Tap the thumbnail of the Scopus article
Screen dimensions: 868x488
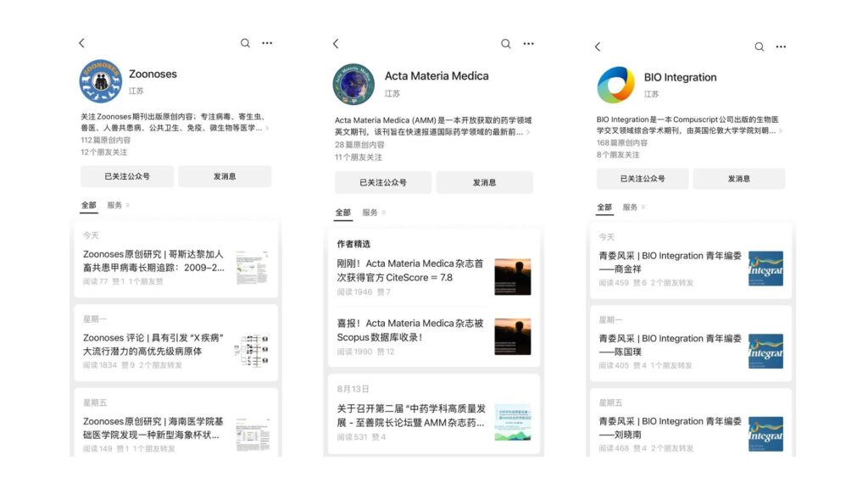click(513, 336)
